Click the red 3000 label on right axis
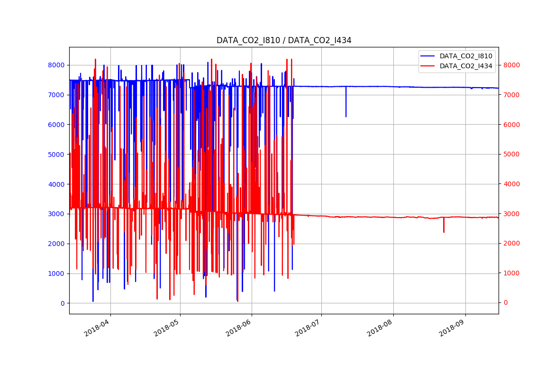Viewport: 554px width, 392px height. (x=511, y=214)
